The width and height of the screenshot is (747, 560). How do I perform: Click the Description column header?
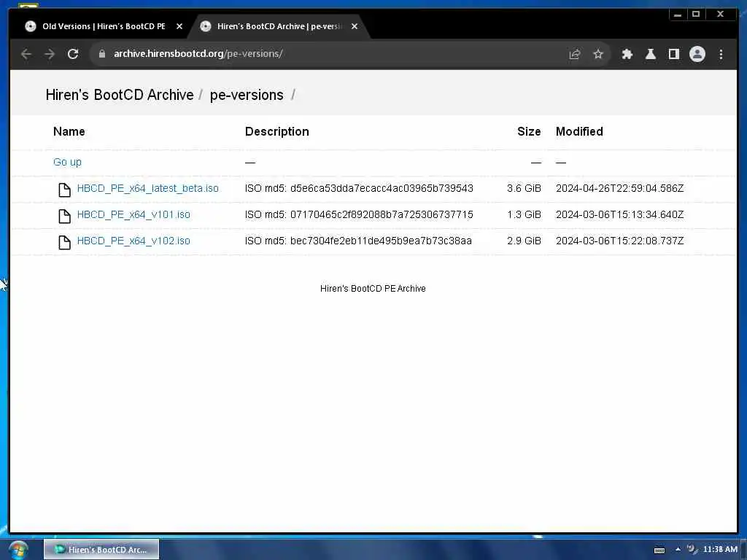[276, 132]
